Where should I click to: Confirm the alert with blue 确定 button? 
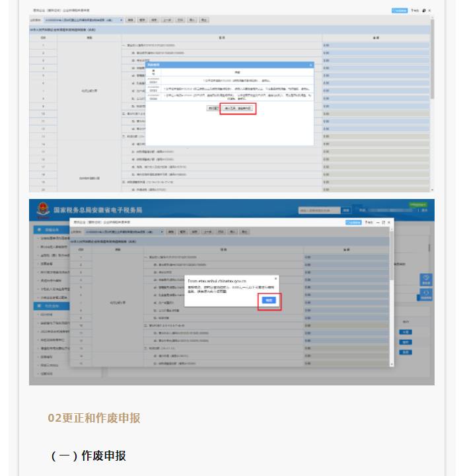pos(269,300)
